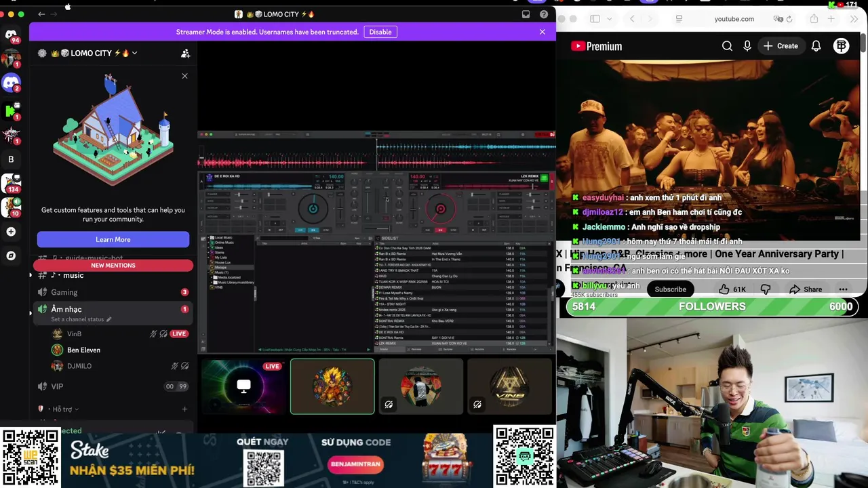This screenshot has height=488, width=868.
Task: Add a server with the plus icon
Action: [x=11, y=232]
